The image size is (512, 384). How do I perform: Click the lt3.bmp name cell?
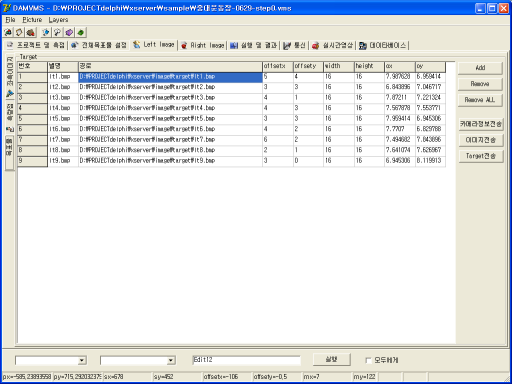click(63, 98)
